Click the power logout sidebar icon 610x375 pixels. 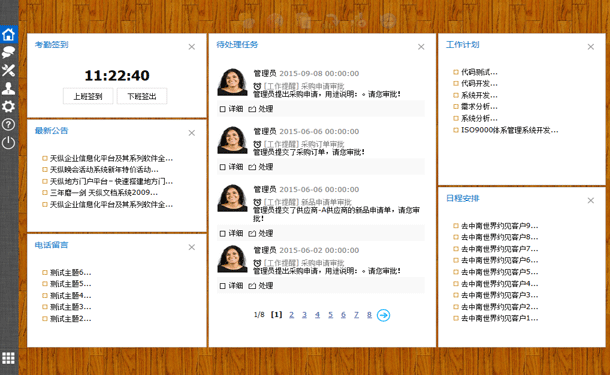(x=9, y=143)
